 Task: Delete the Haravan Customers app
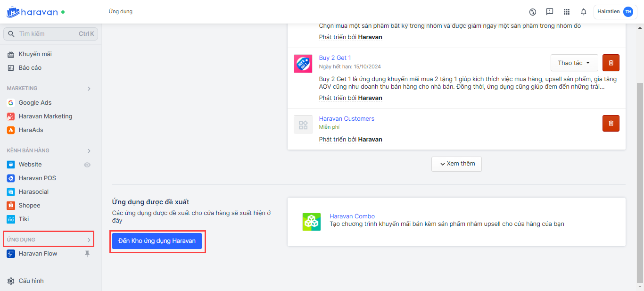pyautogui.click(x=611, y=123)
